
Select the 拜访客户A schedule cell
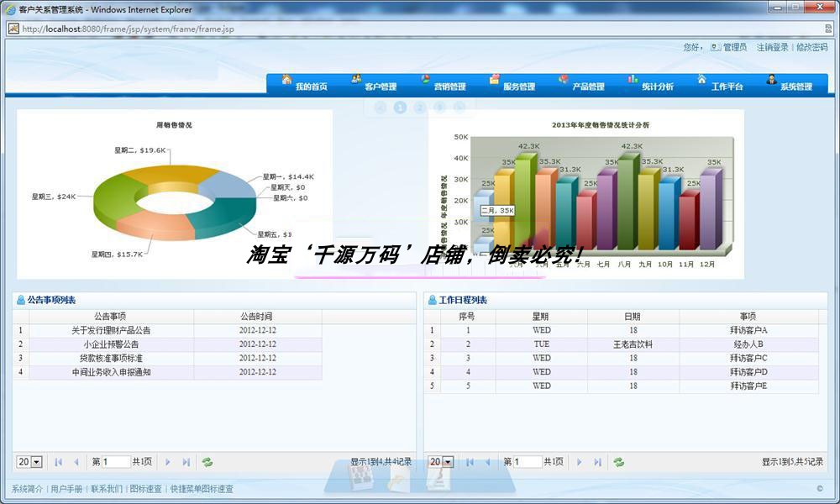point(748,330)
